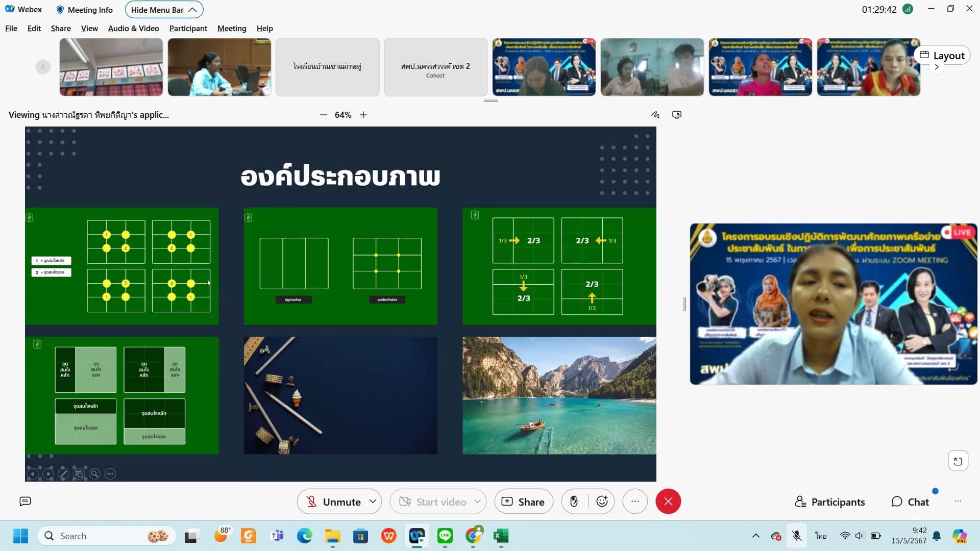Click the shared screen view icon
Viewport: 980px width, 551px height.
[677, 115]
